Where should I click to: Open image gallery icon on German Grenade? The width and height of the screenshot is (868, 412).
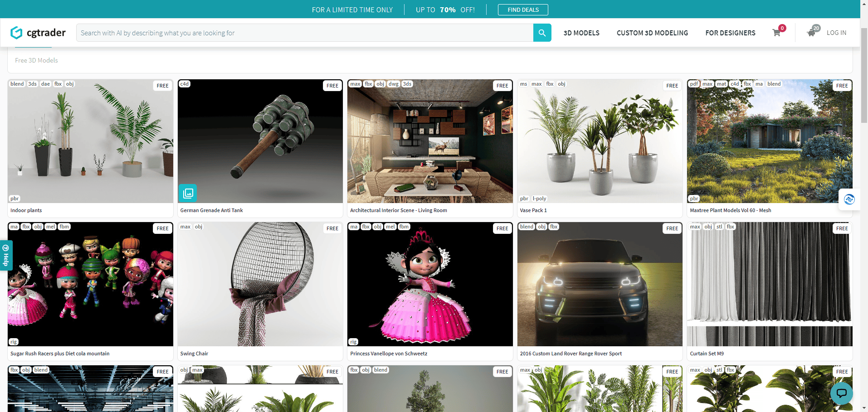187,193
